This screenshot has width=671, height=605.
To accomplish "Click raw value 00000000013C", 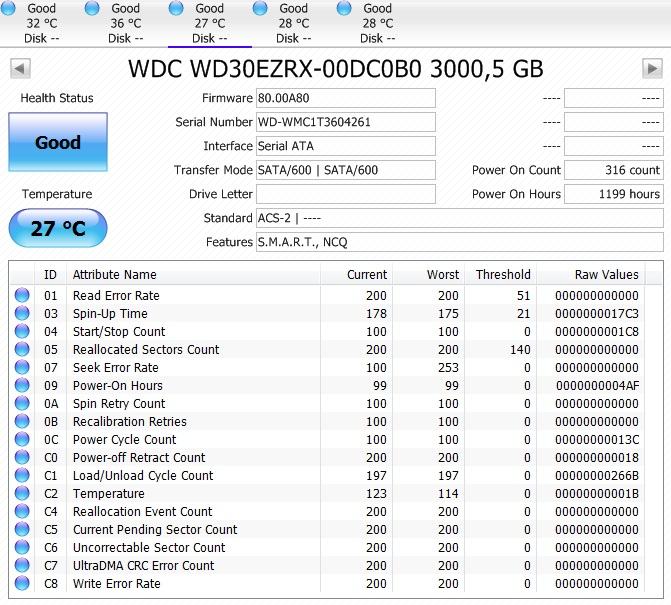I will pos(597,439).
